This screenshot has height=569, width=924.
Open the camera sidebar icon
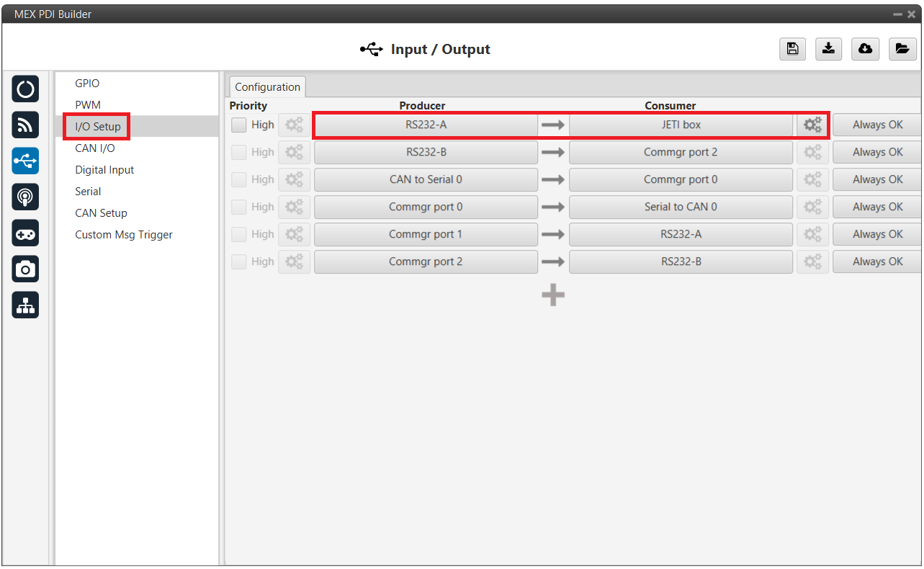pyautogui.click(x=25, y=269)
